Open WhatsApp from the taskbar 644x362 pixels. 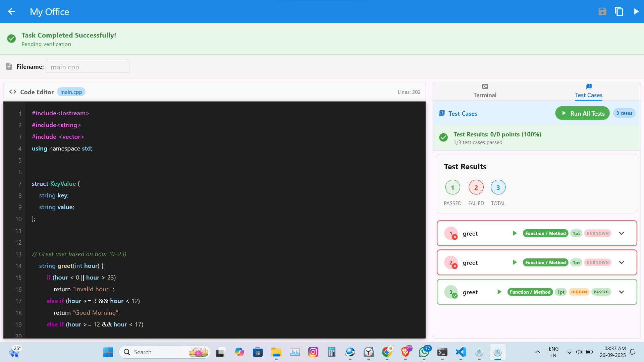424,352
